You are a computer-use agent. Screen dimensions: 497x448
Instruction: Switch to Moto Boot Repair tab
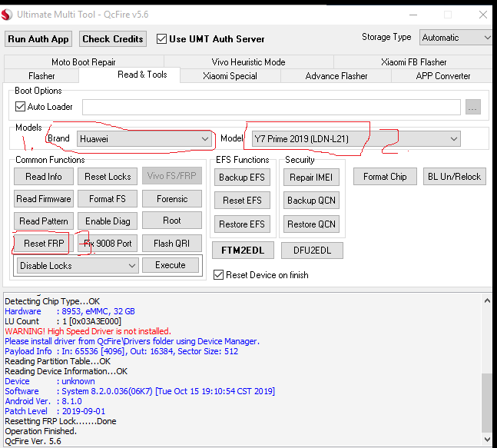point(84,61)
